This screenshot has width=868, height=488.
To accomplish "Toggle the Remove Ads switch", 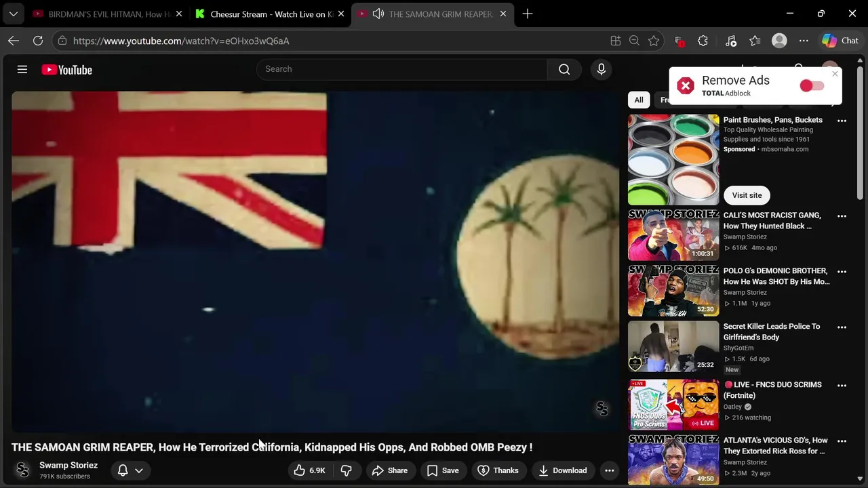I will (x=812, y=85).
